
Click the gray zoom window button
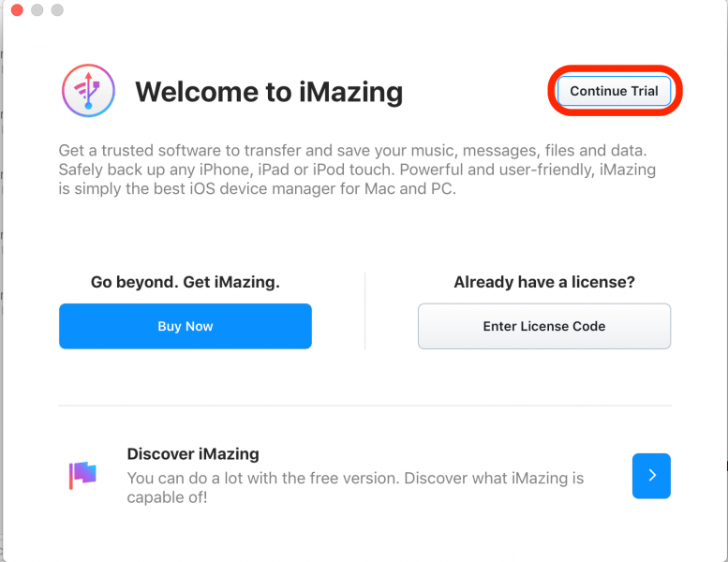click(57, 10)
